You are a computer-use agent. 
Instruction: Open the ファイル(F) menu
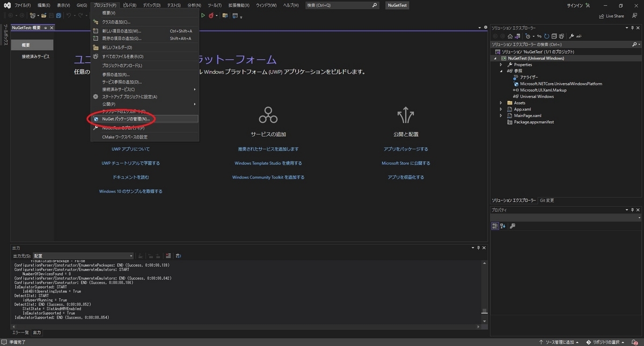pyautogui.click(x=23, y=5)
